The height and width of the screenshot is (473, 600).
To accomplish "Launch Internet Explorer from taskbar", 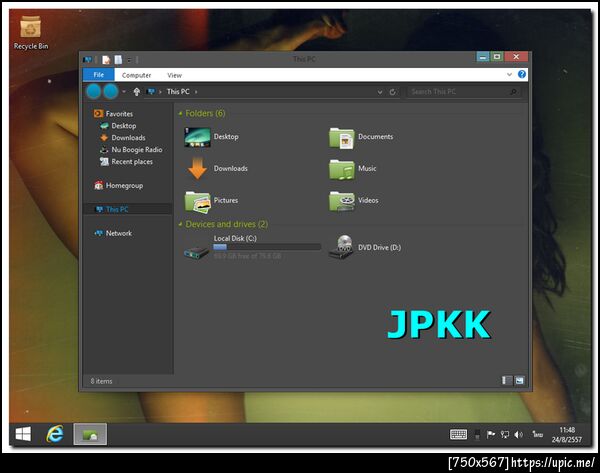I will 55,434.
